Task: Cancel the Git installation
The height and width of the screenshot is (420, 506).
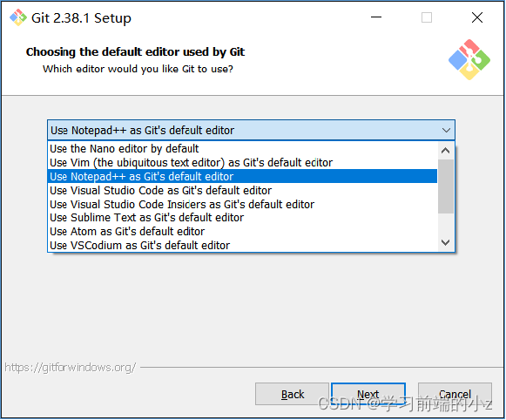Action: [455, 394]
